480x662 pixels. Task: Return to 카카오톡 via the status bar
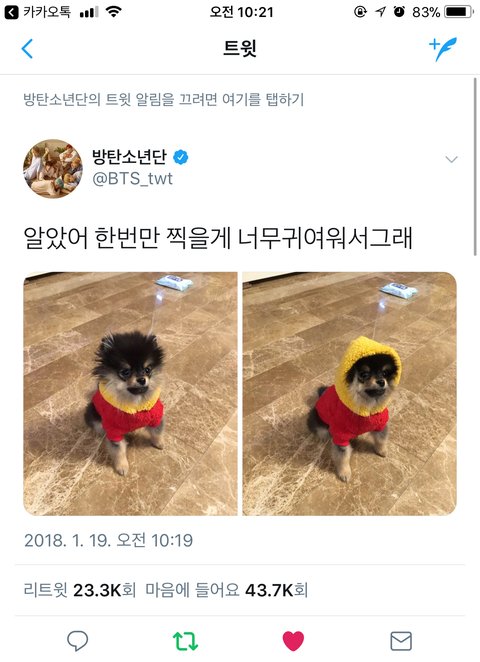pos(37,12)
